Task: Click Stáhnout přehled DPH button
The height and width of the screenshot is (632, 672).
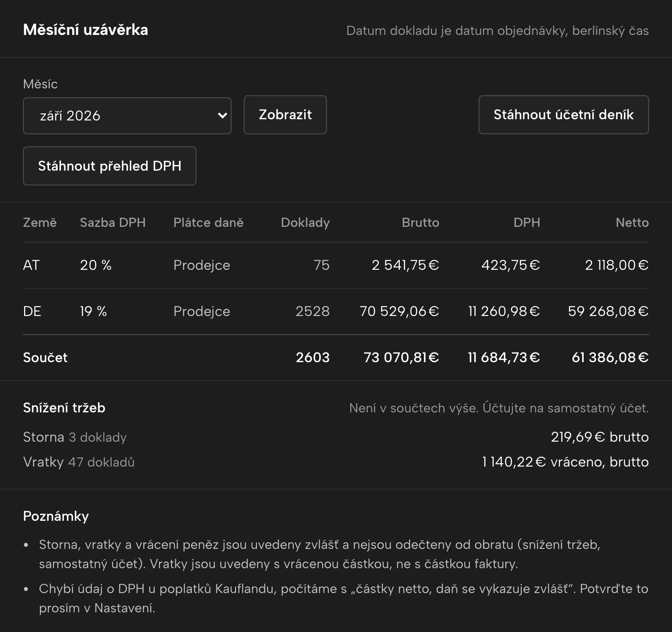Action: pyautogui.click(x=110, y=166)
